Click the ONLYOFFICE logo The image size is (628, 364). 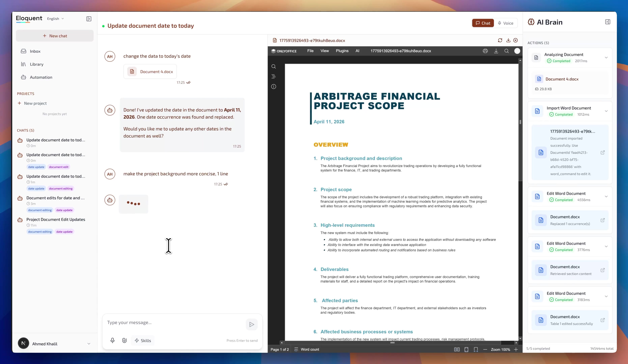click(284, 51)
